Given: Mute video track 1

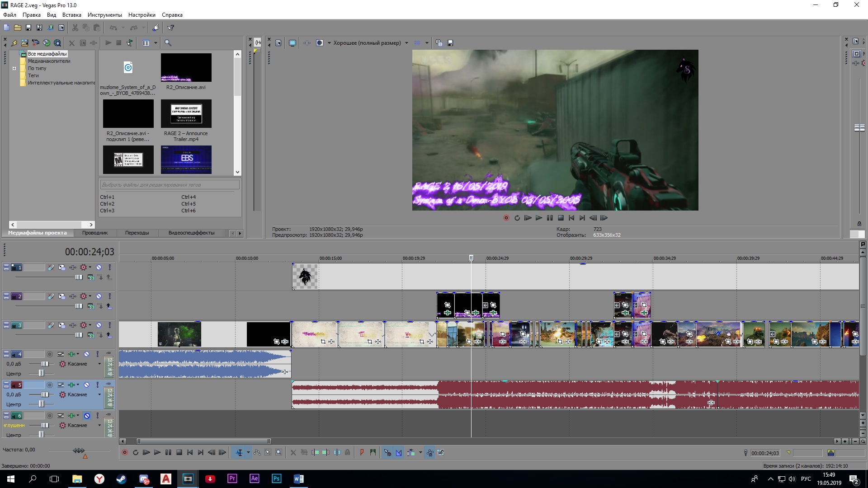Looking at the screenshot, I should pos(99,267).
